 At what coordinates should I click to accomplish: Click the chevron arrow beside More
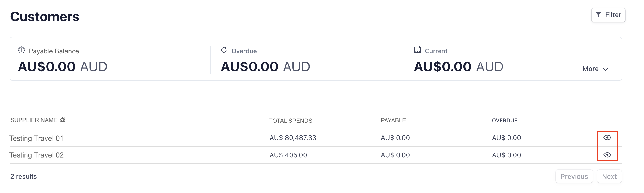(605, 69)
